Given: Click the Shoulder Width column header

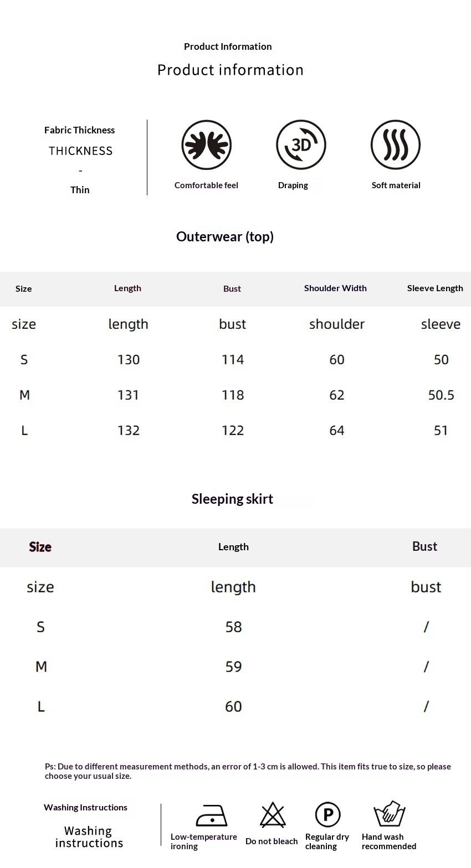Looking at the screenshot, I should pyautogui.click(x=335, y=288).
